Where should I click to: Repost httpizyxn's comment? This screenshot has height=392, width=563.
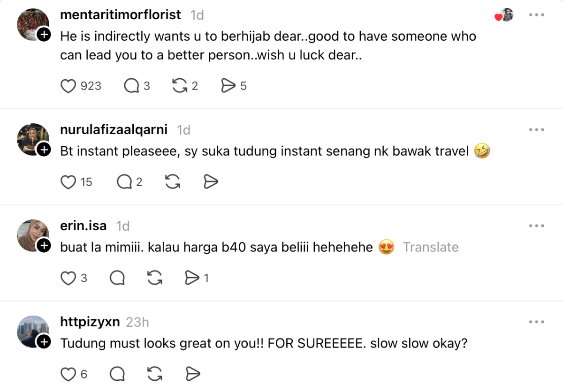pyautogui.click(x=154, y=374)
